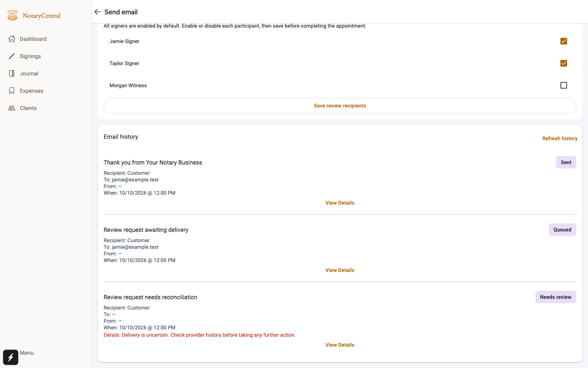Go to Signings in the sidebar

tap(30, 56)
